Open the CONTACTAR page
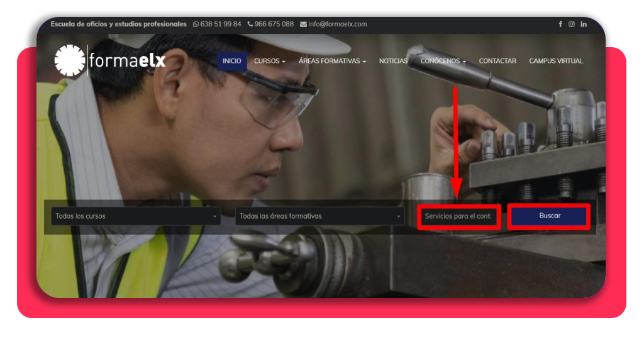The image size is (644, 337). [x=497, y=61]
